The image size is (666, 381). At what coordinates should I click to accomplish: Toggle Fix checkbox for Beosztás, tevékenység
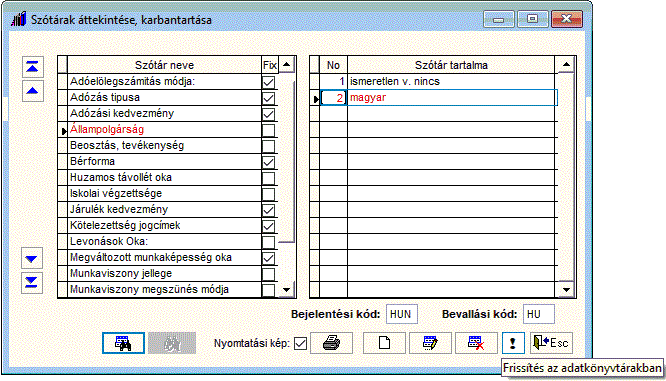[268, 146]
